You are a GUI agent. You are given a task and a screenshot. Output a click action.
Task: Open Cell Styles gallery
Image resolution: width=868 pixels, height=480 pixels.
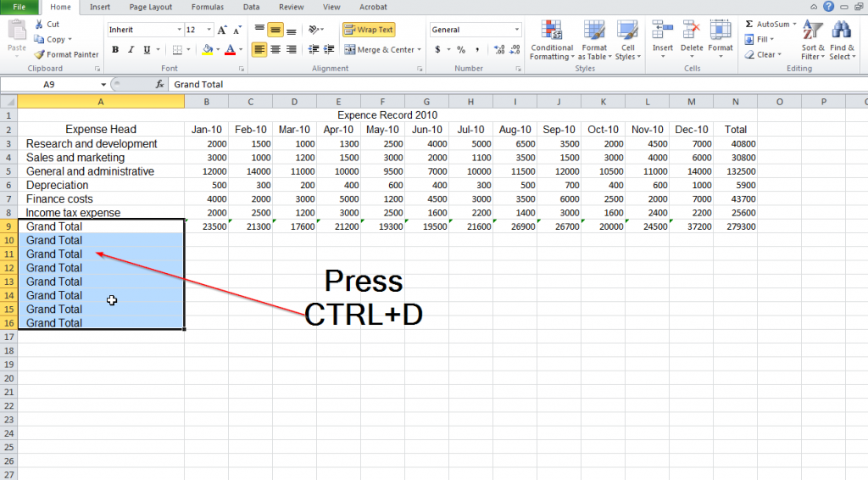(628, 41)
